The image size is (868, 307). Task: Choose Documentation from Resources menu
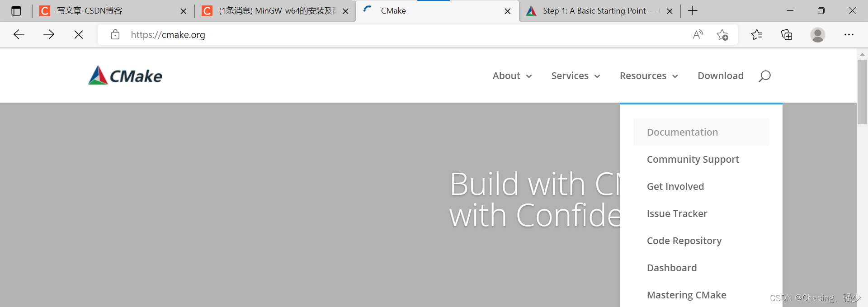click(701, 132)
